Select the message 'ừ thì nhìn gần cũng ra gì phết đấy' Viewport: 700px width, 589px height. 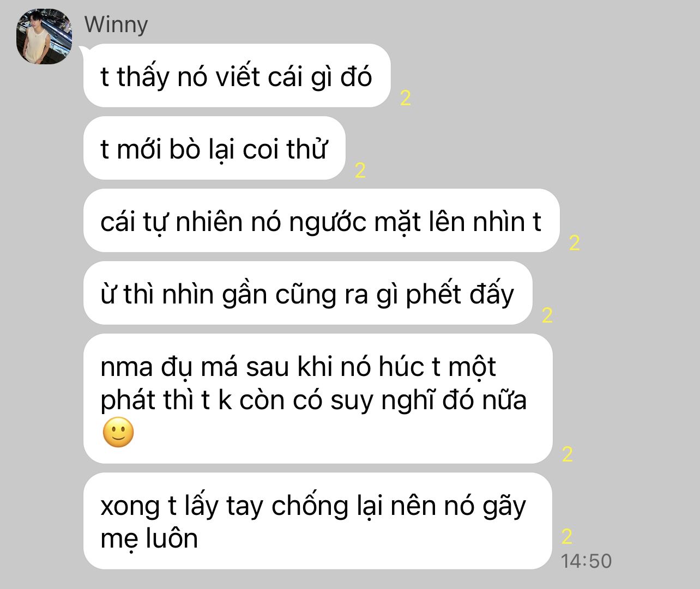click(x=307, y=293)
